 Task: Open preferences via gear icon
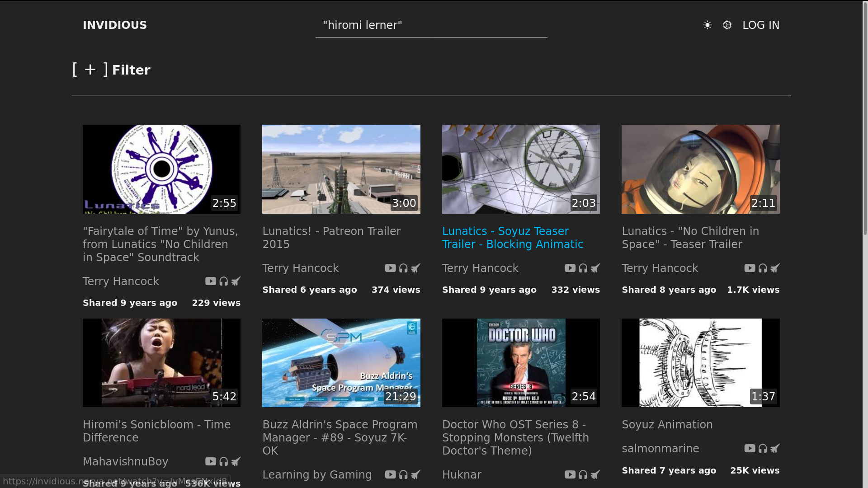(727, 25)
